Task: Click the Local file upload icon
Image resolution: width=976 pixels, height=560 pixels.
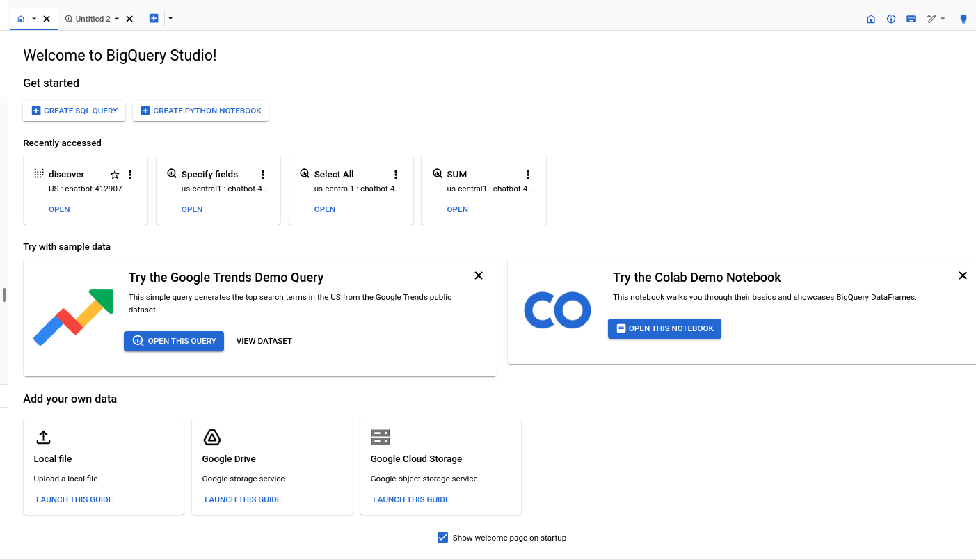Action: click(x=43, y=437)
